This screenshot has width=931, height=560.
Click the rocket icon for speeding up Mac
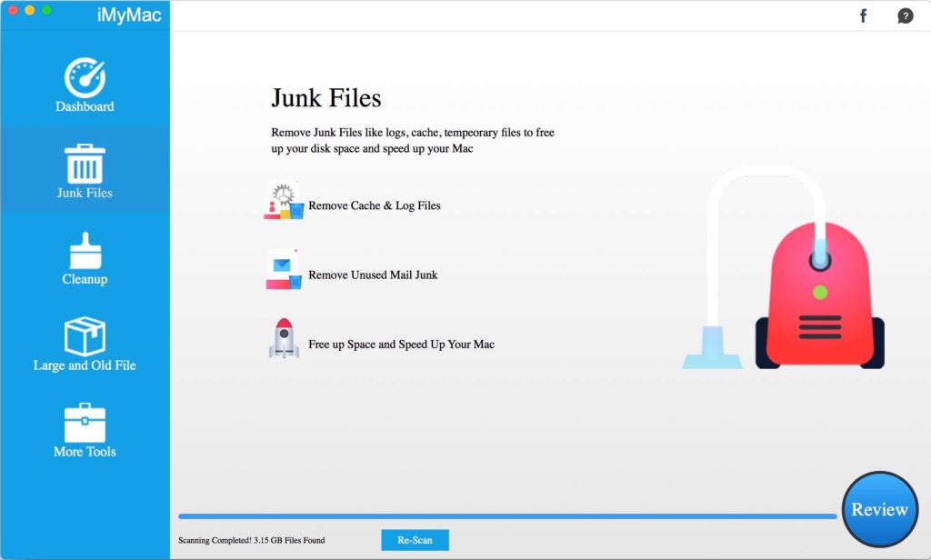click(x=284, y=338)
